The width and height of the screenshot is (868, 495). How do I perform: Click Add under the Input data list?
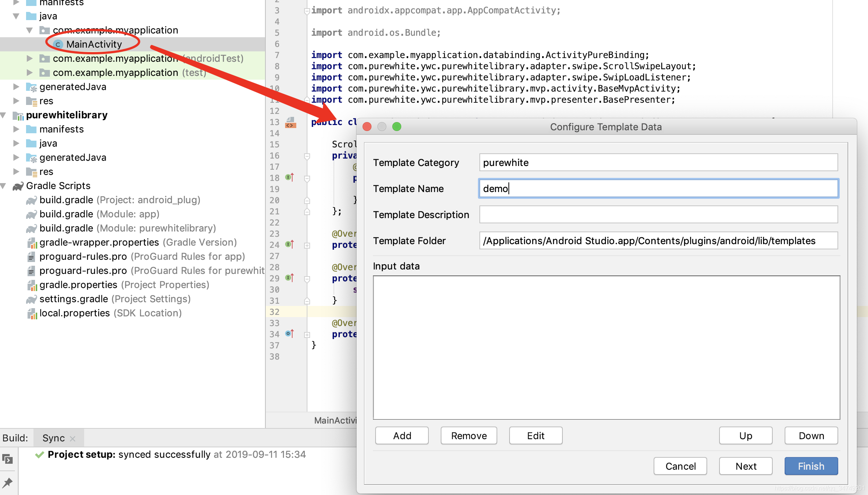402,435
